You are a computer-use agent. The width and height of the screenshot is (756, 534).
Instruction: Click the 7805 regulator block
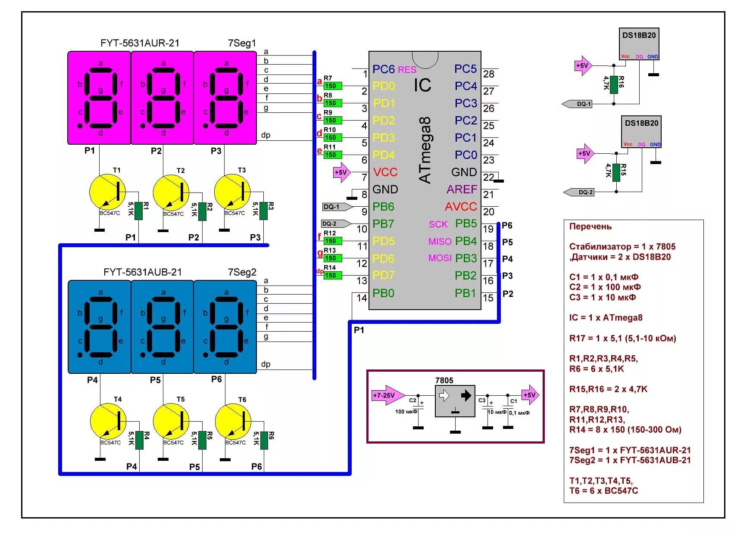455,401
